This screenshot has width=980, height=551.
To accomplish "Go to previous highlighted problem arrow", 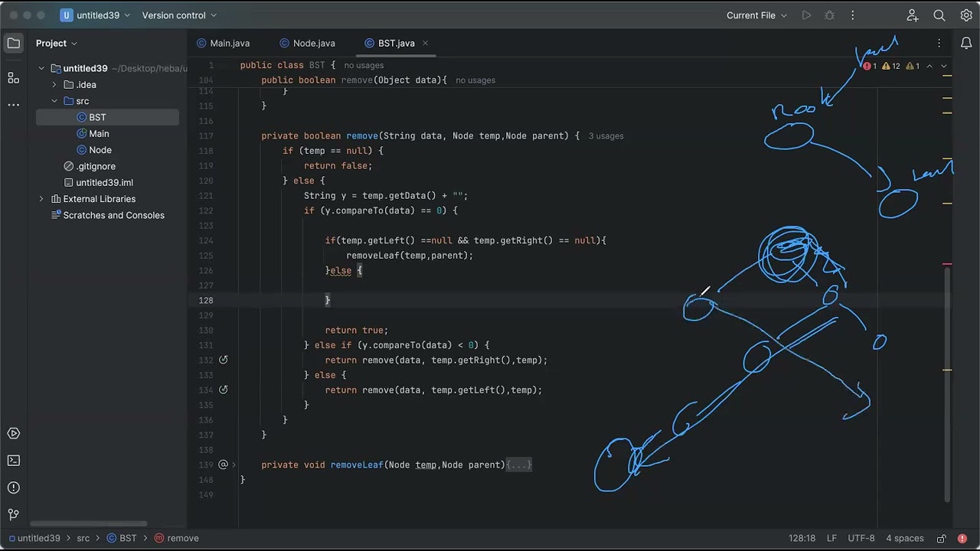I will point(929,67).
